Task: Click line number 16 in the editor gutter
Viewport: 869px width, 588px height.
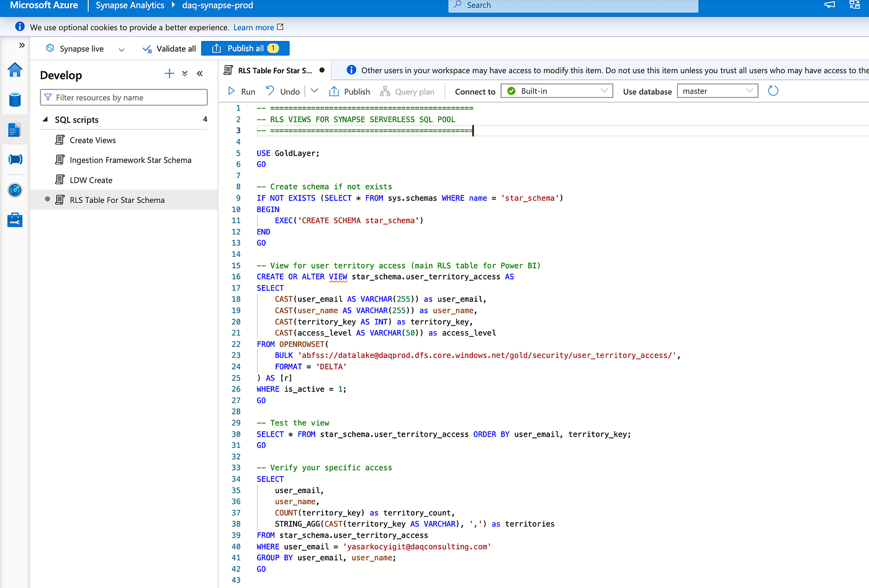Action: [236, 277]
